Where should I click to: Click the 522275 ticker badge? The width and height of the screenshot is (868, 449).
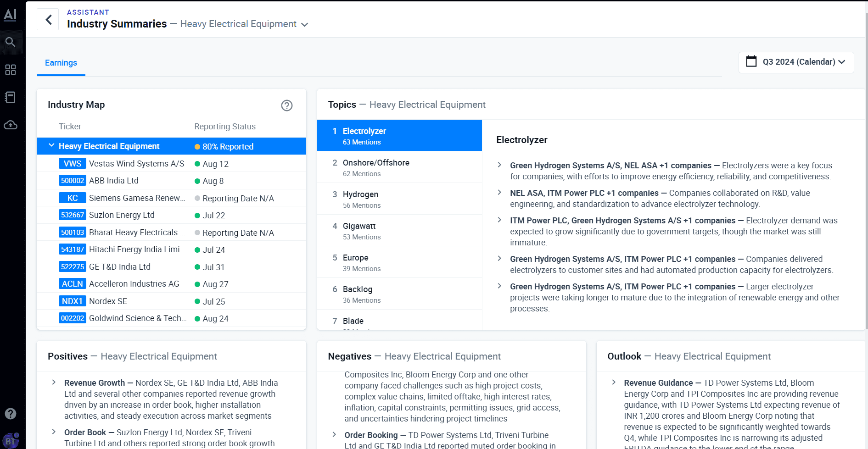73,267
